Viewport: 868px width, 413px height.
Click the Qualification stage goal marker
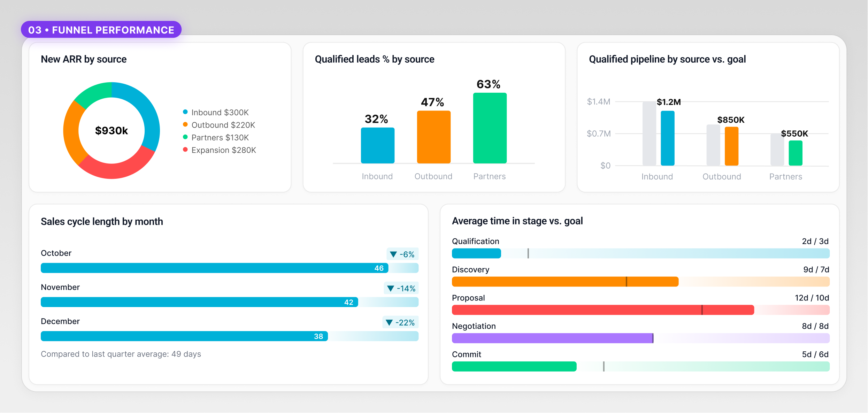[x=528, y=253]
